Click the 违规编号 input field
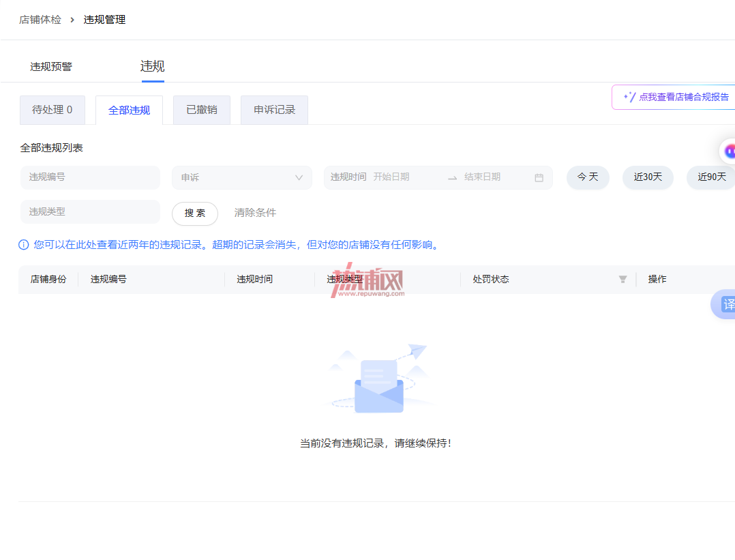735x560 pixels. coord(91,177)
